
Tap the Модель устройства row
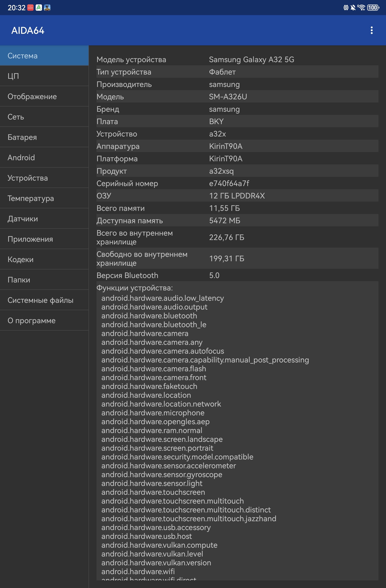(237, 59)
